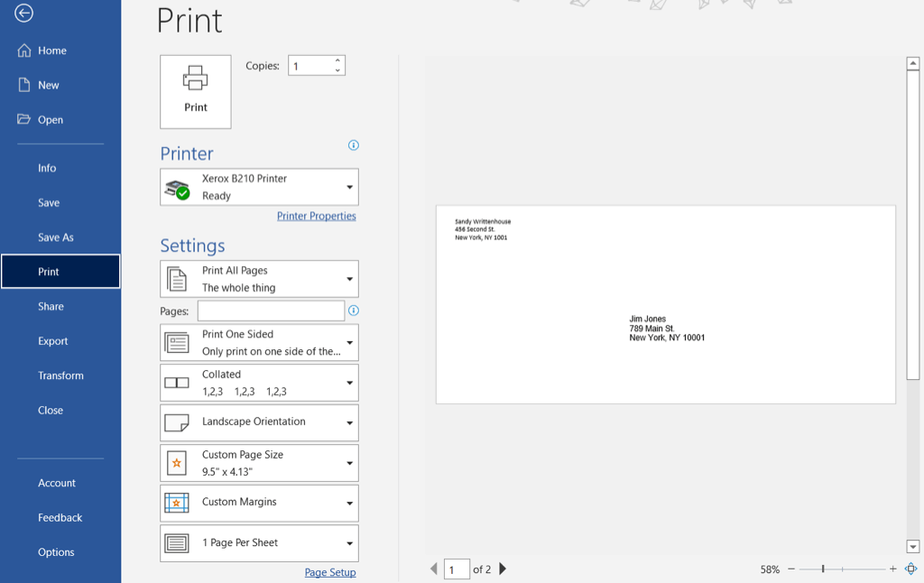924x583 pixels.
Task: Click the preview vertical scrollbar thumb
Action: click(913, 226)
